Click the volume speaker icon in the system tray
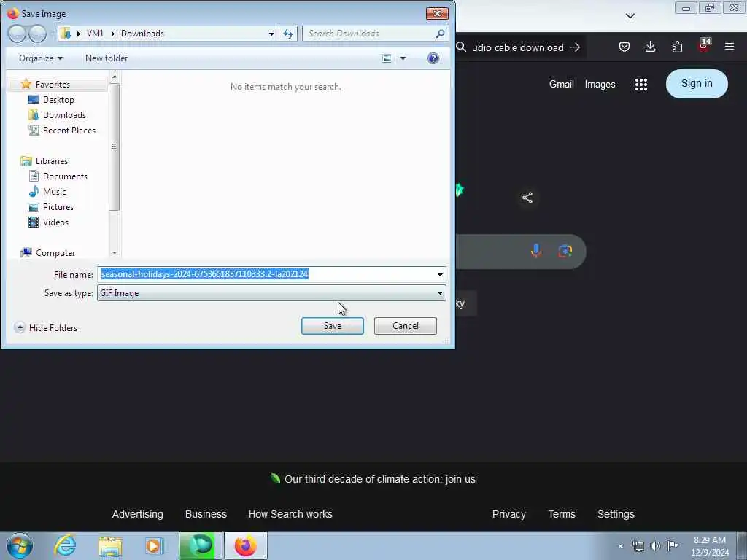 [x=655, y=545]
